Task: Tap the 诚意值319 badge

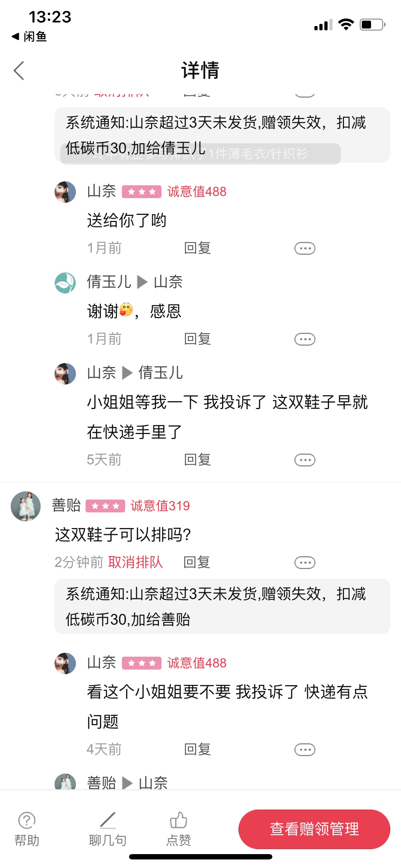Action: point(160,506)
